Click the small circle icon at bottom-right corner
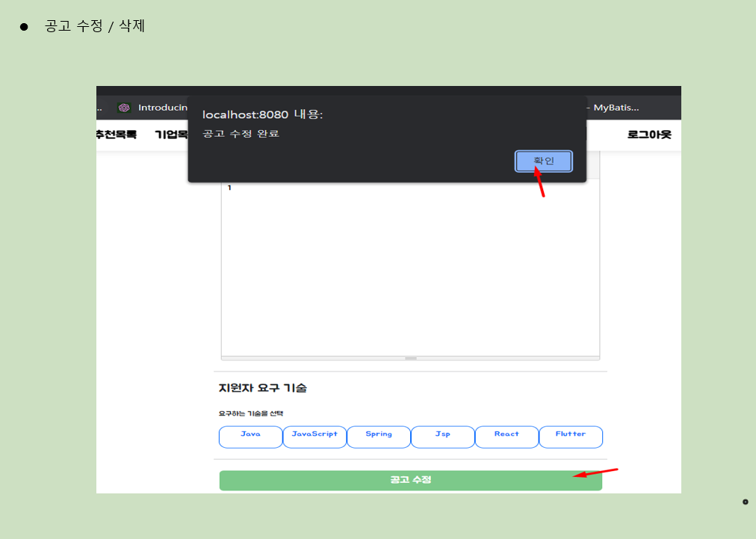 pos(744,502)
